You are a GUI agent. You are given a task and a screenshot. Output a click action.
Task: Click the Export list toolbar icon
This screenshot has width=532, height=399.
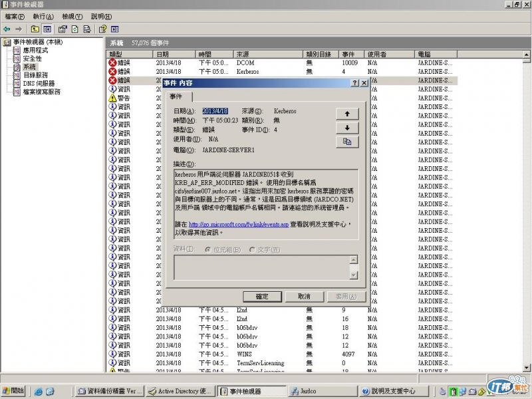pyautogui.click(x=87, y=29)
